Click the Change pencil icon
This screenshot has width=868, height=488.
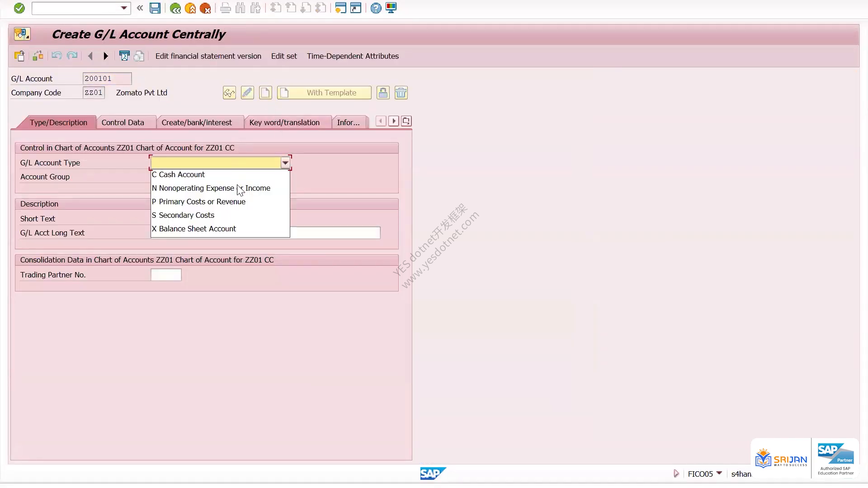(x=247, y=93)
